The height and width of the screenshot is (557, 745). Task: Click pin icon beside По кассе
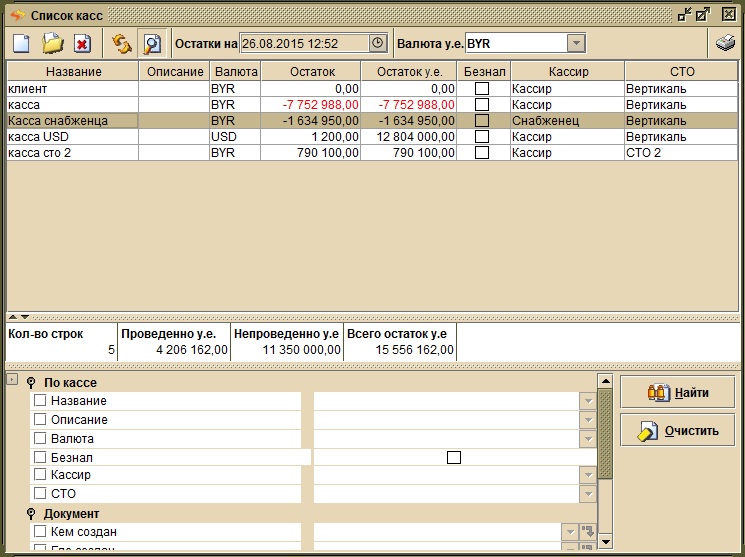(x=31, y=383)
